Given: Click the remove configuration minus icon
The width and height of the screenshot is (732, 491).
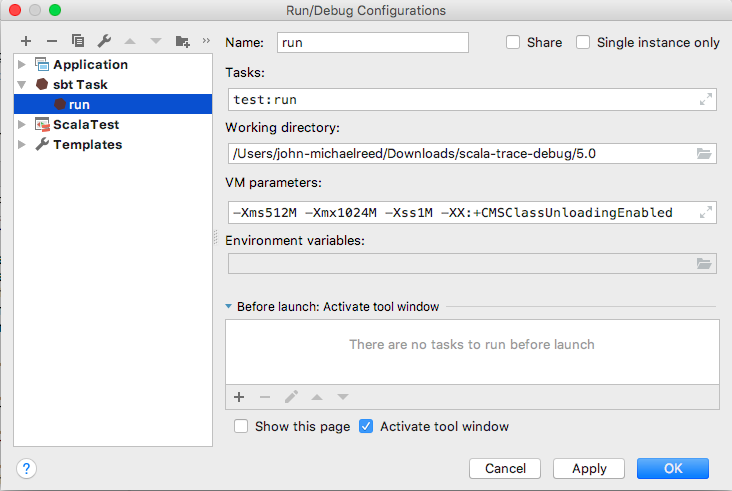Looking at the screenshot, I should pos(51,41).
